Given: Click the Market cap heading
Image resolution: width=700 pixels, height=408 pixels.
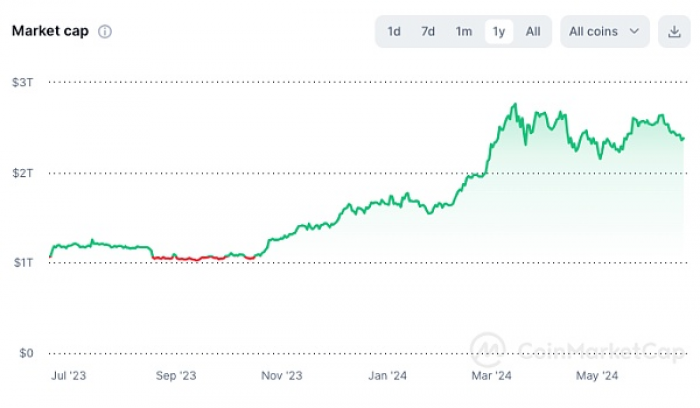Looking at the screenshot, I should pos(50,31).
